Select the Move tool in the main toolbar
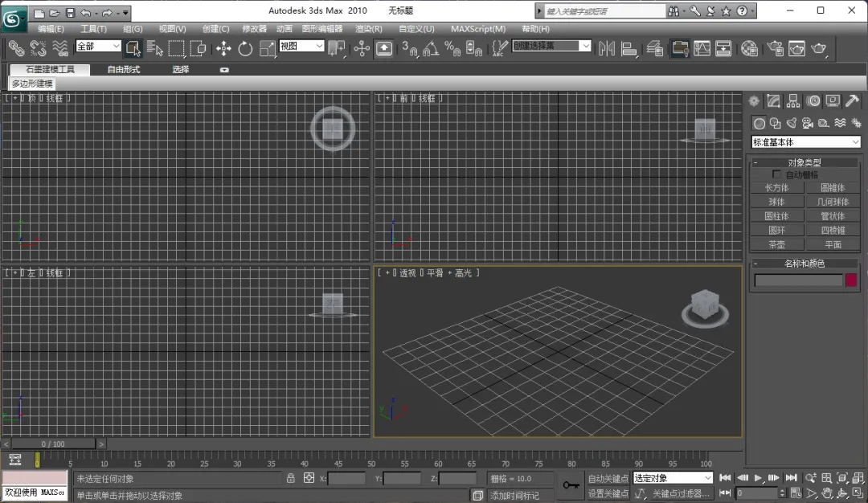 click(x=223, y=48)
